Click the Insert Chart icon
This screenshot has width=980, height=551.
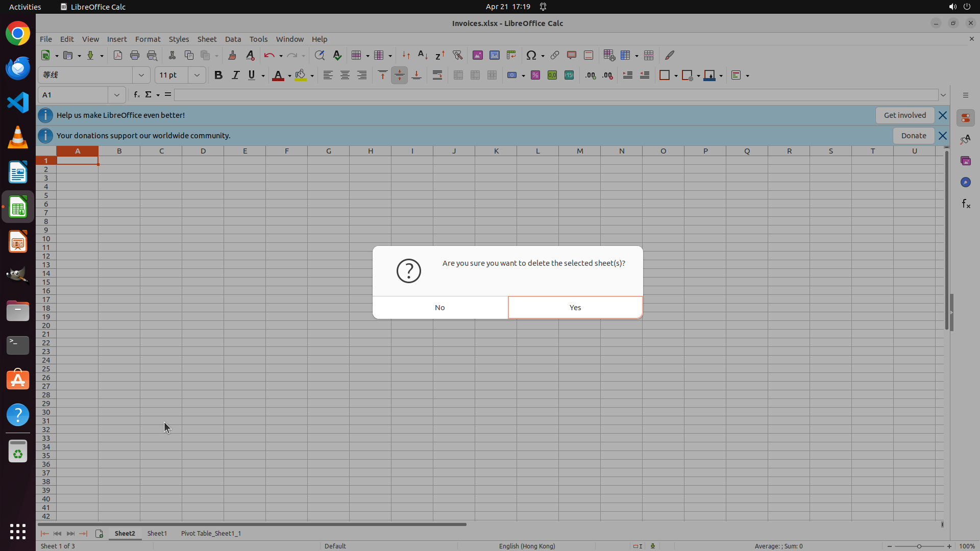tap(494, 55)
